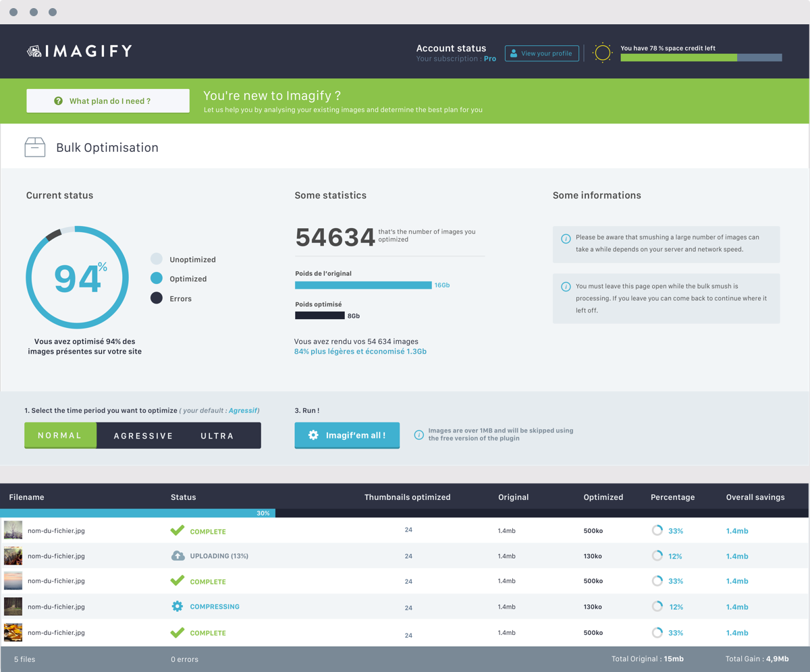Image resolution: width=810 pixels, height=672 pixels.
Task: Click the Bulk Optimisation box icon
Action: point(35,147)
